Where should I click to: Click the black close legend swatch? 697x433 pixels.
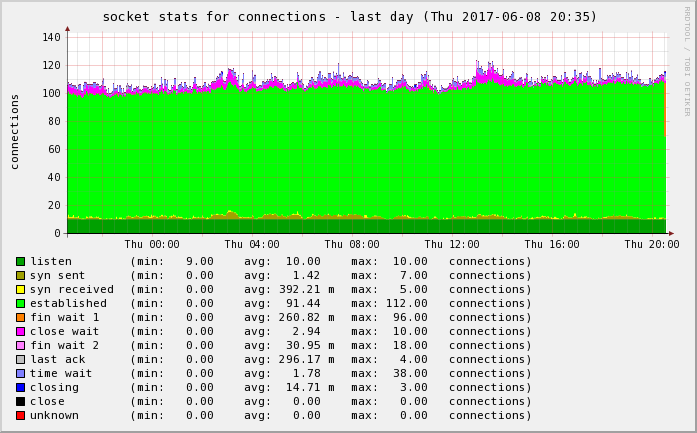[x=20, y=401]
